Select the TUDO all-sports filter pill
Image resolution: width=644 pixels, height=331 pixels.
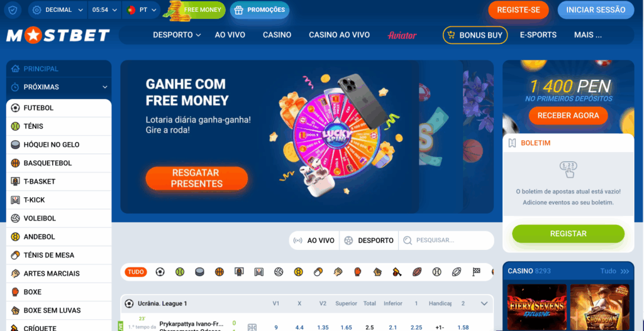coord(136,271)
